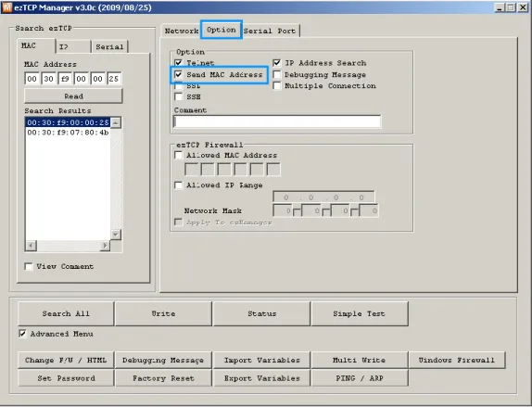Select the Serial search tab
The width and height of the screenshot is (532, 407).
point(109,47)
